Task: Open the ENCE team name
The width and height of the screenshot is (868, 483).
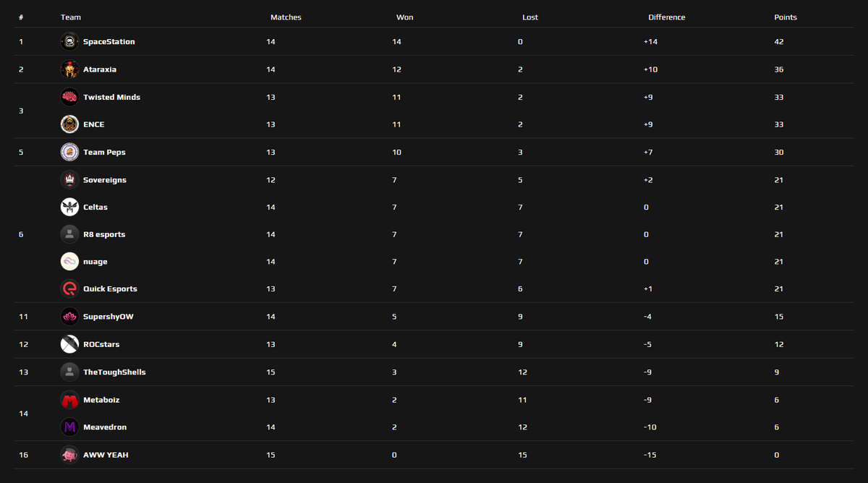Action: 94,124
